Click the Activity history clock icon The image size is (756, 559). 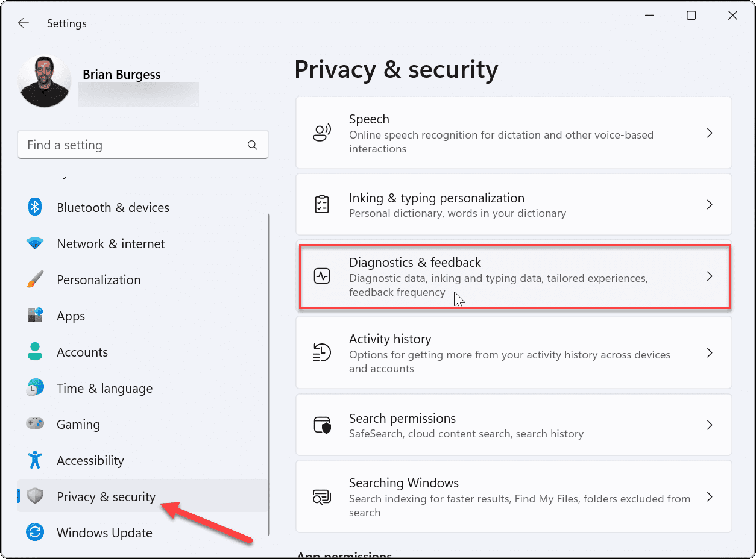(322, 352)
